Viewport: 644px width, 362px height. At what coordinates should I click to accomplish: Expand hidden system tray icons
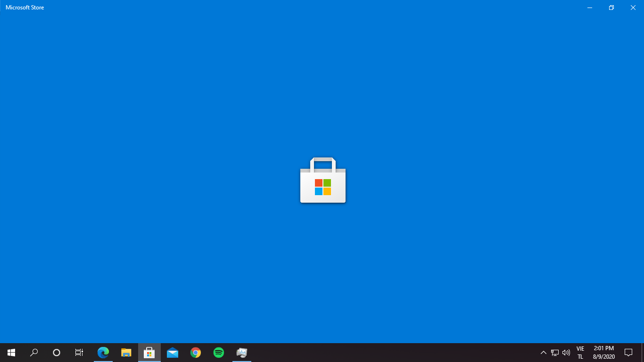(x=544, y=352)
